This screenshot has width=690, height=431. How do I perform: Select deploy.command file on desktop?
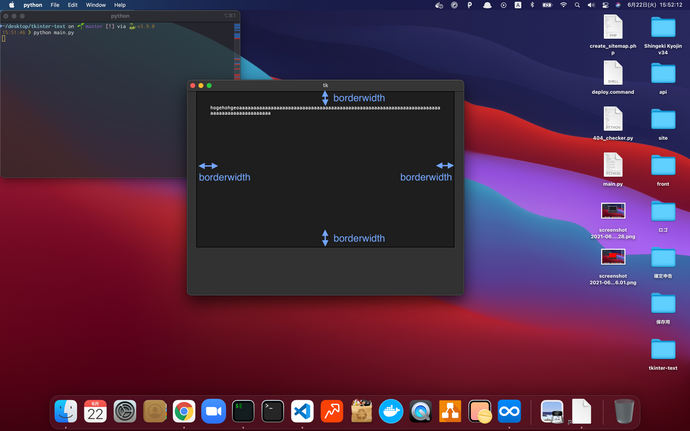pos(613,77)
